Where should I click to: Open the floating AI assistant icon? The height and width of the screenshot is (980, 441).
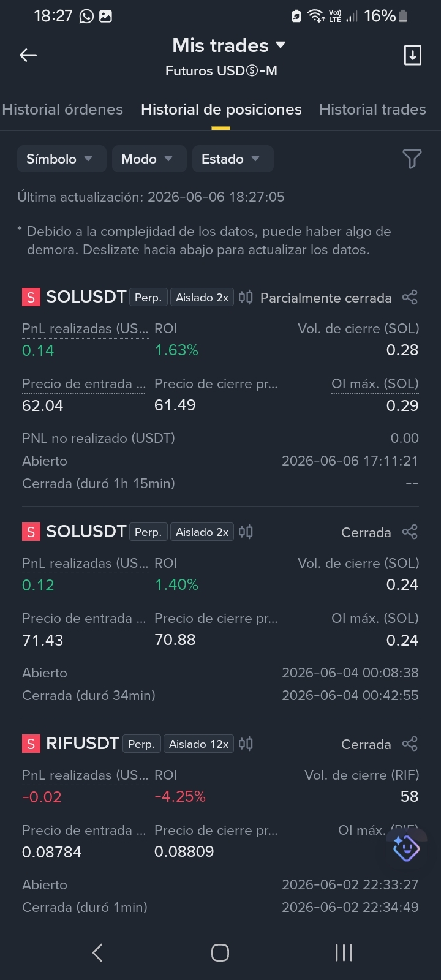click(x=405, y=848)
